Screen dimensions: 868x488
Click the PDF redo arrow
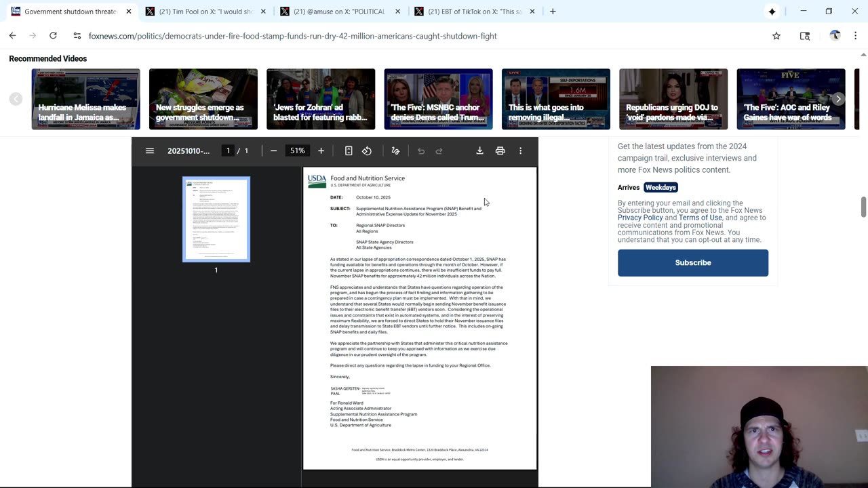[439, 150]
